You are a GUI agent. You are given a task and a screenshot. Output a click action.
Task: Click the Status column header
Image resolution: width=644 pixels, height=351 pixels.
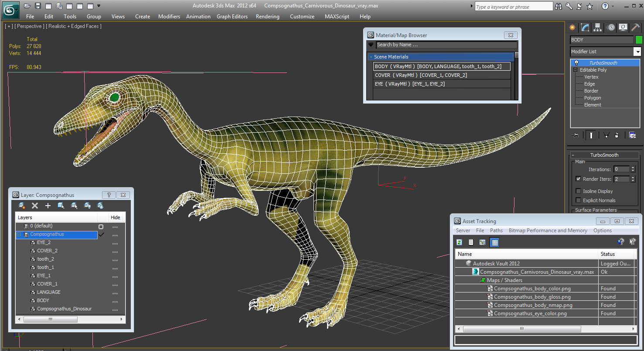(616, 254)
